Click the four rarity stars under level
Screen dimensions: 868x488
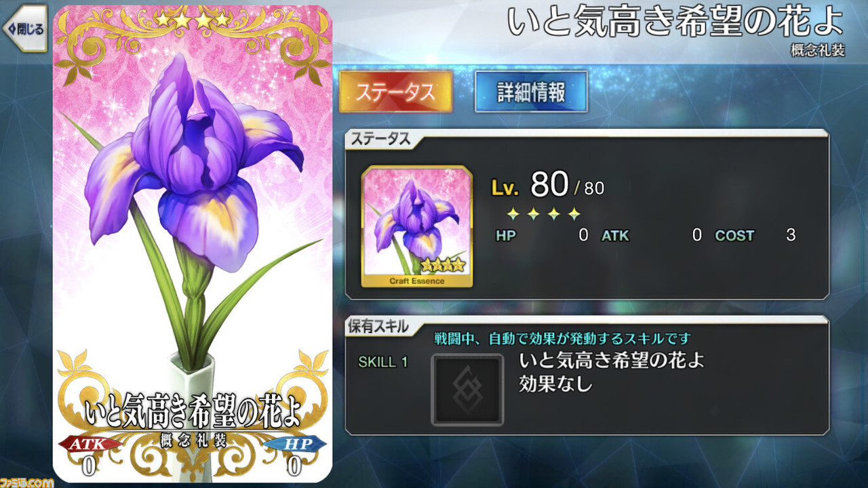[x=543, y=215]
